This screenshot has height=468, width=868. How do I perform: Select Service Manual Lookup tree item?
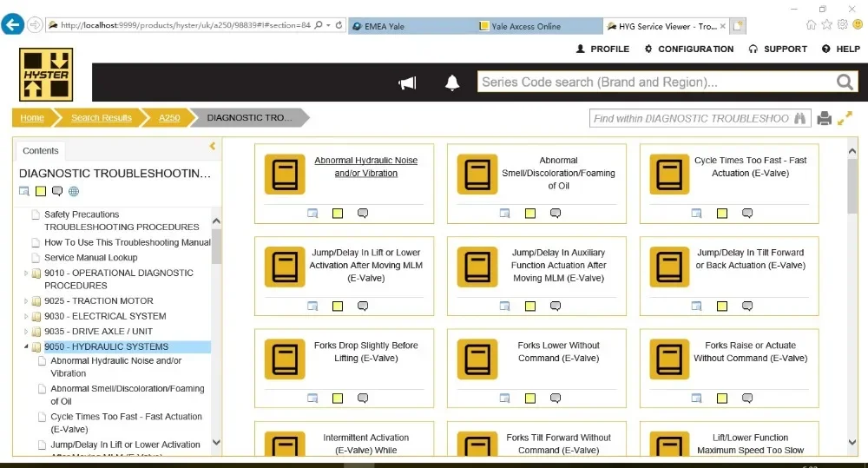pos(91,258)
